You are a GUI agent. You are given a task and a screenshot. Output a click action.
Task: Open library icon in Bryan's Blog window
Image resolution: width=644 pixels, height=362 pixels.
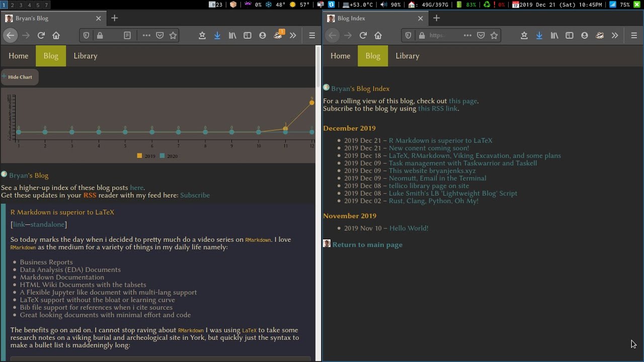click(232, 36)
